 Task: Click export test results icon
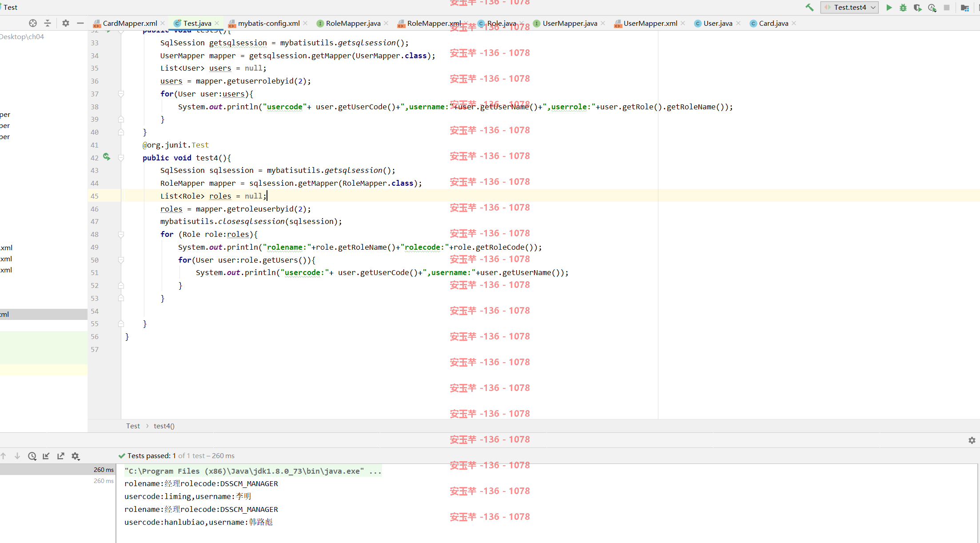point(61,456)
